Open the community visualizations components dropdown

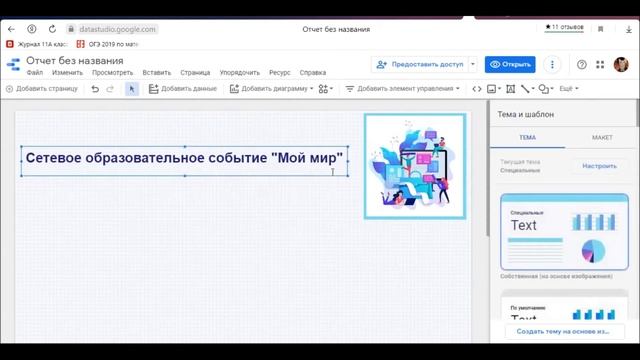[326, 89]
